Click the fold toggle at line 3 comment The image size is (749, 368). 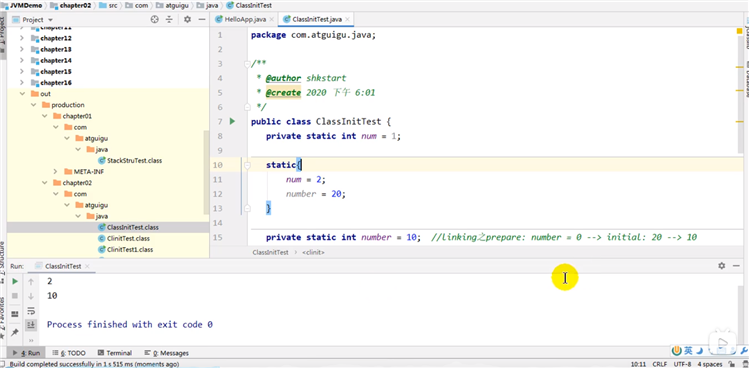click(247, 64)
